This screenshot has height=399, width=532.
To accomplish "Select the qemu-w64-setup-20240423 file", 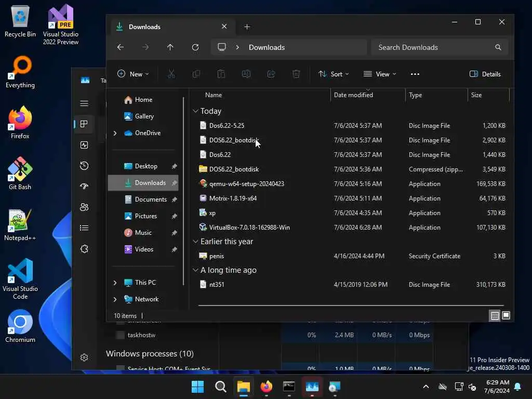I will 247,184.
